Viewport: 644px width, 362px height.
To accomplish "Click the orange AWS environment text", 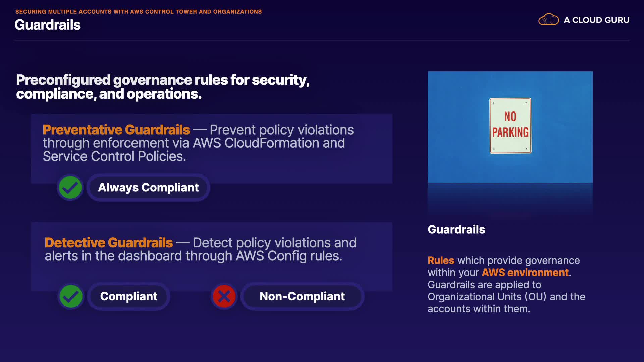I will 525,273.
